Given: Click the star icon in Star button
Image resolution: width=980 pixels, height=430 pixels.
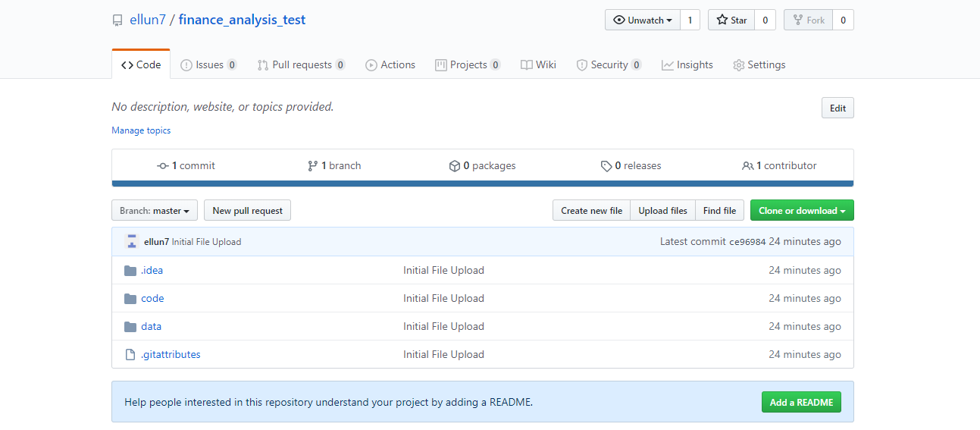Looking at the screenshot, I should coord(722,20).
